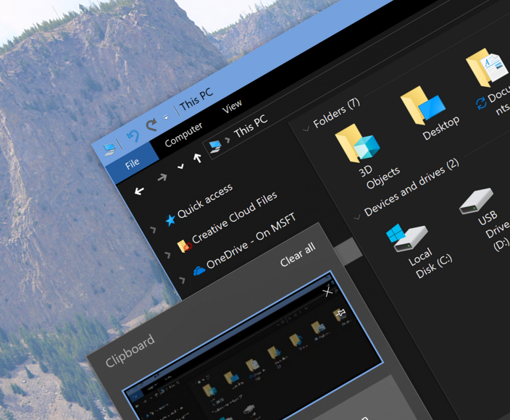Open the recent locations dropdown chevron
The height and width of the screenshot is (420, 510).
[180, 167]
